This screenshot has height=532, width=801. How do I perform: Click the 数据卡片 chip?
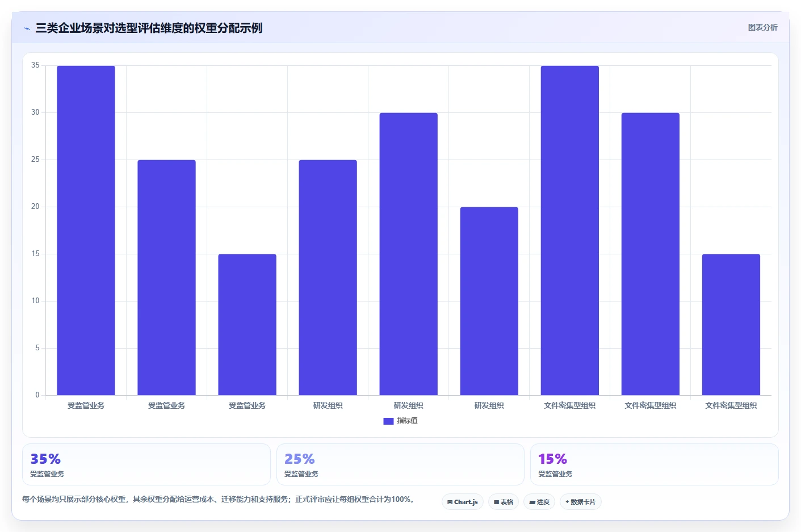point(581,502)
